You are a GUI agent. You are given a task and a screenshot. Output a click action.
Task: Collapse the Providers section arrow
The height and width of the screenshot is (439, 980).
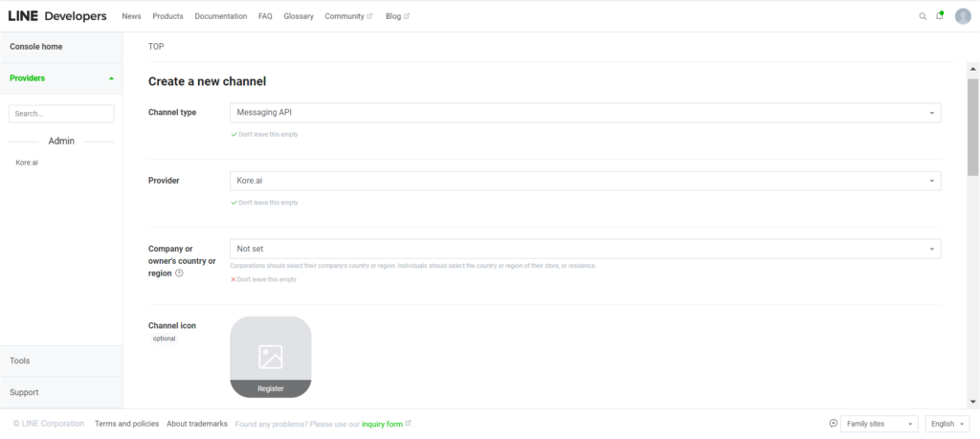pyautogui.click(x=111, y=78)
